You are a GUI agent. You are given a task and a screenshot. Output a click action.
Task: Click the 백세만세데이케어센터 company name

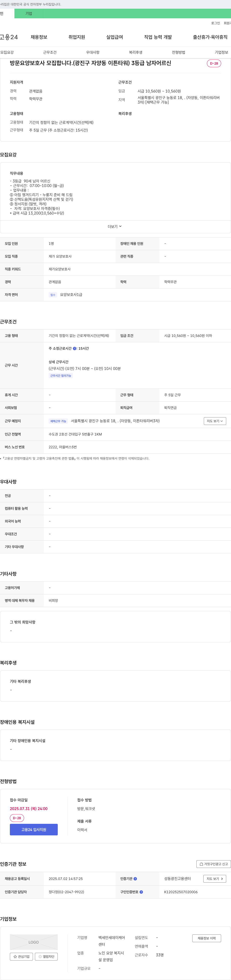tap(112, 941)
